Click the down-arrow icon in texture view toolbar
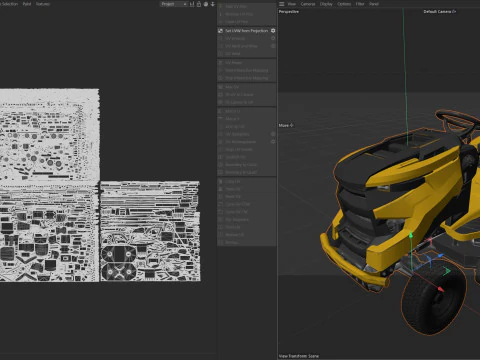This screenshot has height=360, width=480. click(x=213, y=4)
